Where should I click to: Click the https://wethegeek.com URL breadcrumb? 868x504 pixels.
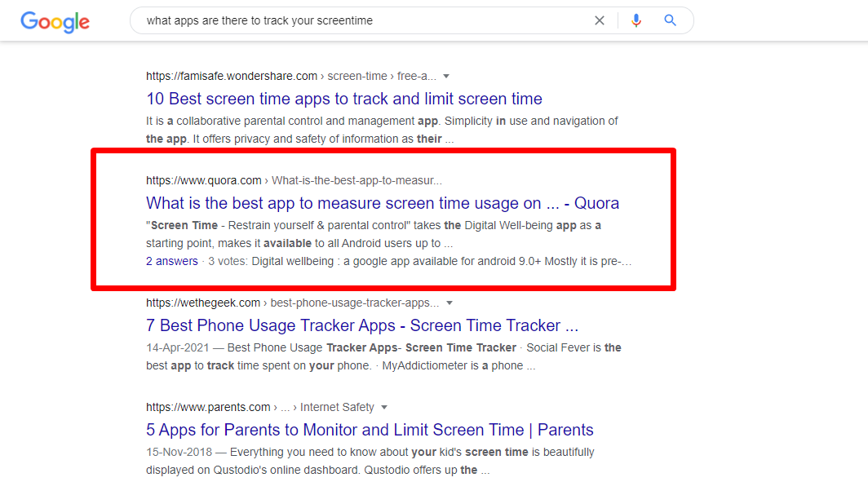292,303
